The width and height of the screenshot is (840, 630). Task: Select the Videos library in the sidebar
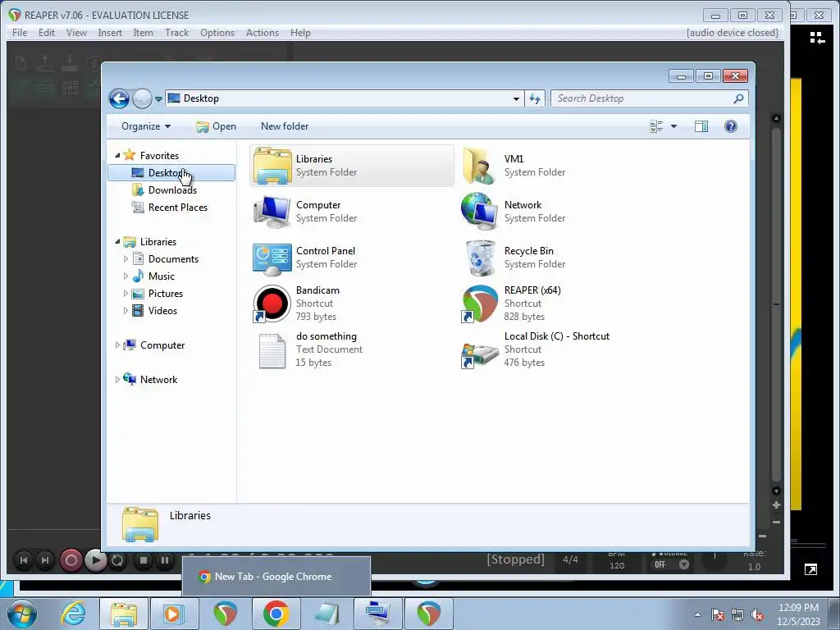click(x=162, y=311)
